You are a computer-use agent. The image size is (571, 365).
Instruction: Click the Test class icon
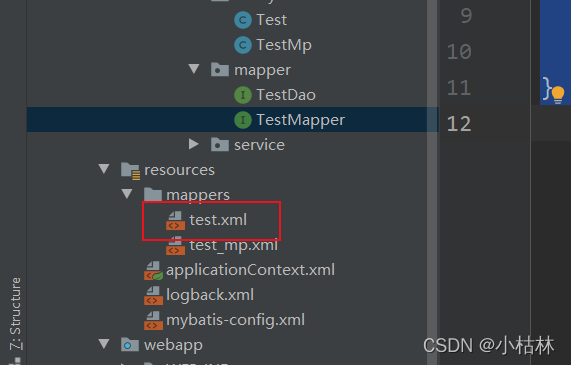click(x=243, y=20)
